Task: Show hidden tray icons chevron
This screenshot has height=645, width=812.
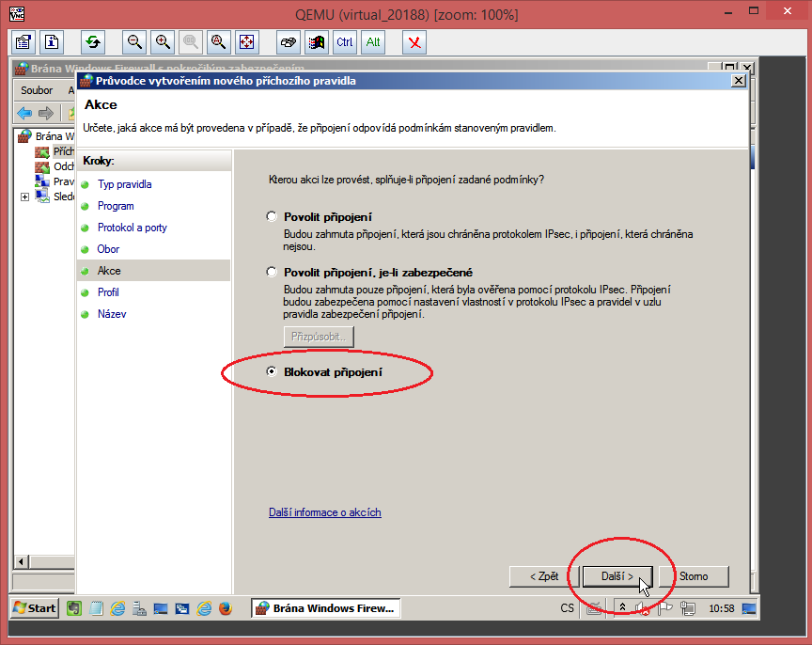Action: click(x=622, y=607)
